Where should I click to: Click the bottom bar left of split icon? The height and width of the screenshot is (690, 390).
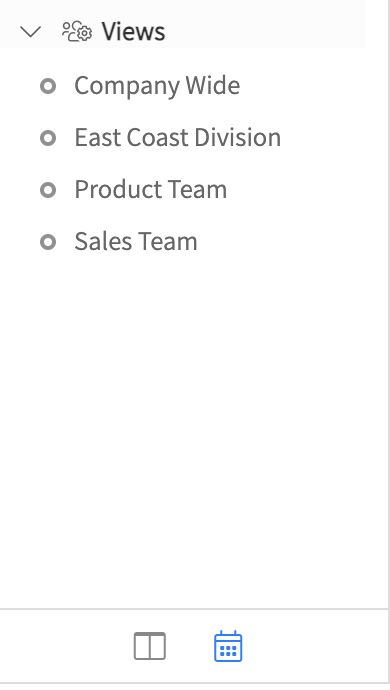pyautogui.click(x=66, y=646)
